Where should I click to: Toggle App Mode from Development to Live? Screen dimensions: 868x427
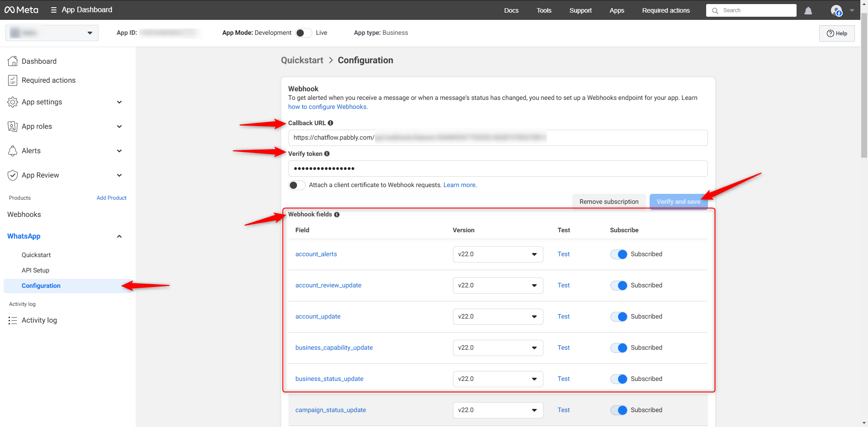click(304, 33)
